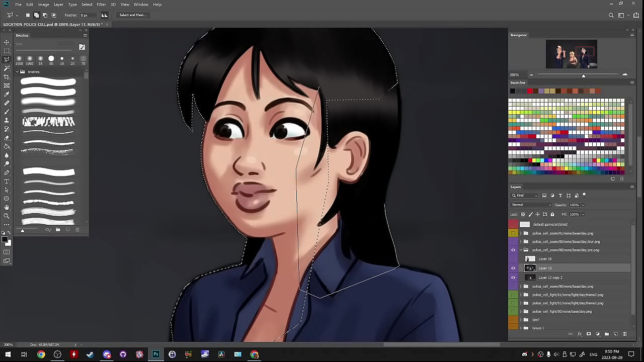Viewport: 644px width, 362px height.
Task: Activate the Clone Stamp tool
Action: pos(7,121)
